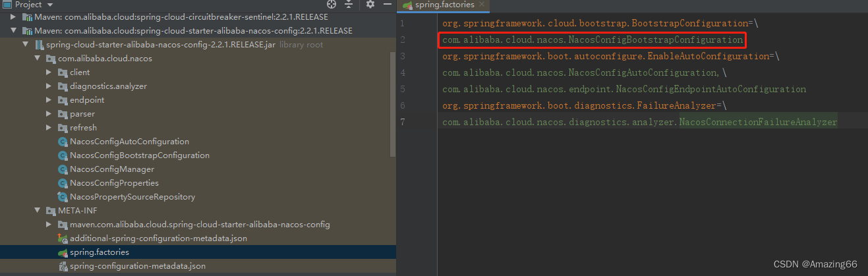Click the NacosConfigProperties class icon
The image size is (868, 276).
(63, 183)
